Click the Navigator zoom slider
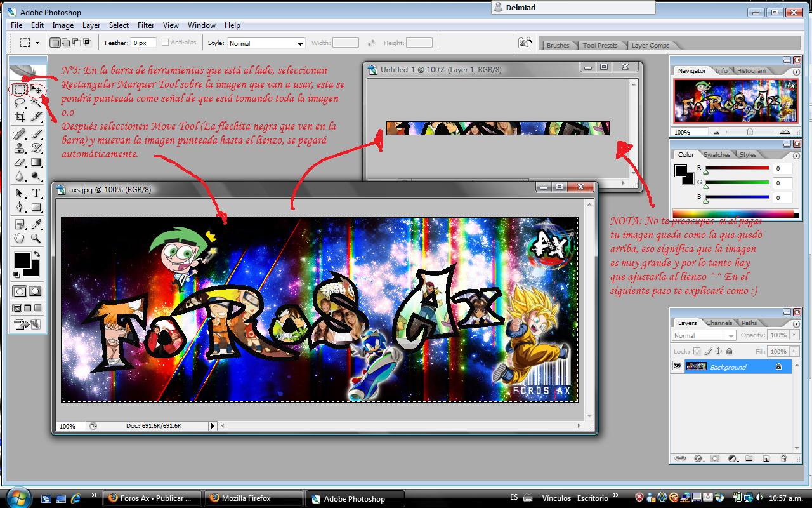This screenshot has width=812, height=508. click(x=750, y=132)
